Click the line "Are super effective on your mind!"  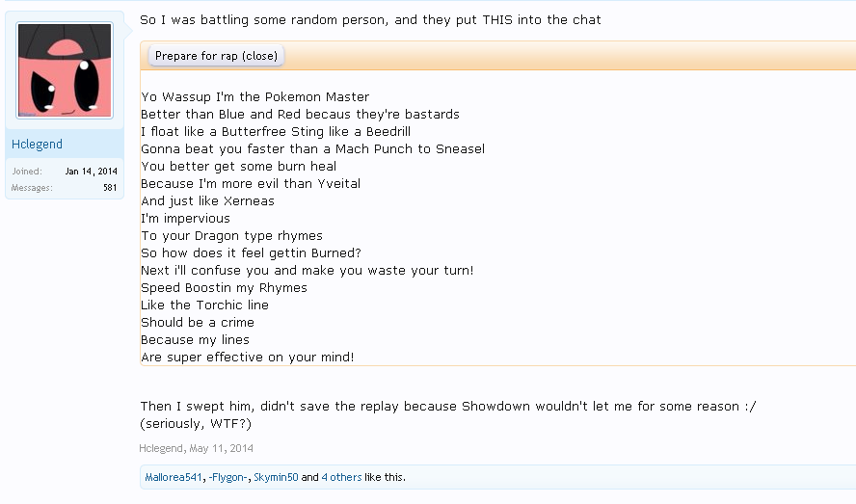click(247, 358)
